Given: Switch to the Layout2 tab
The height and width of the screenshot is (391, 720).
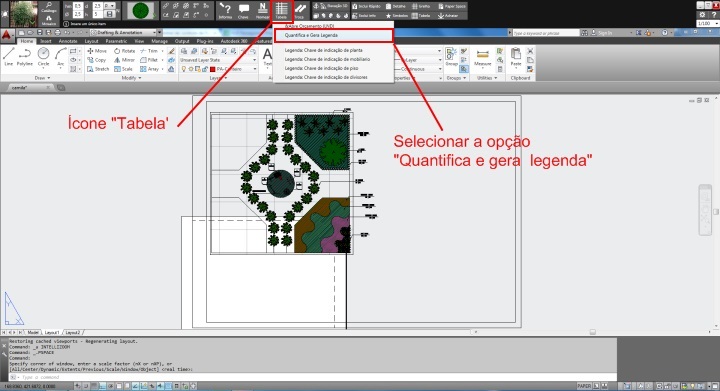Looking at the screenshot, I should click(x=73, y=332).
